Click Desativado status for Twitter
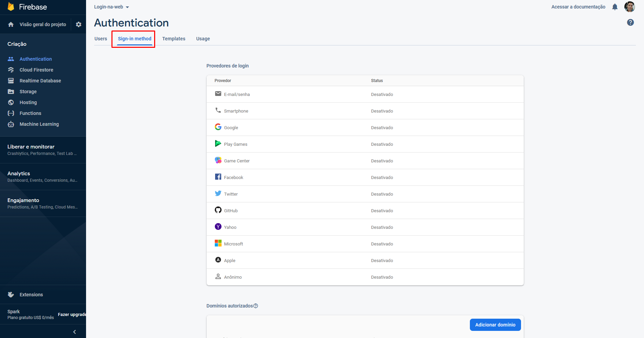 pyautogui.click(x=382, y=194)
